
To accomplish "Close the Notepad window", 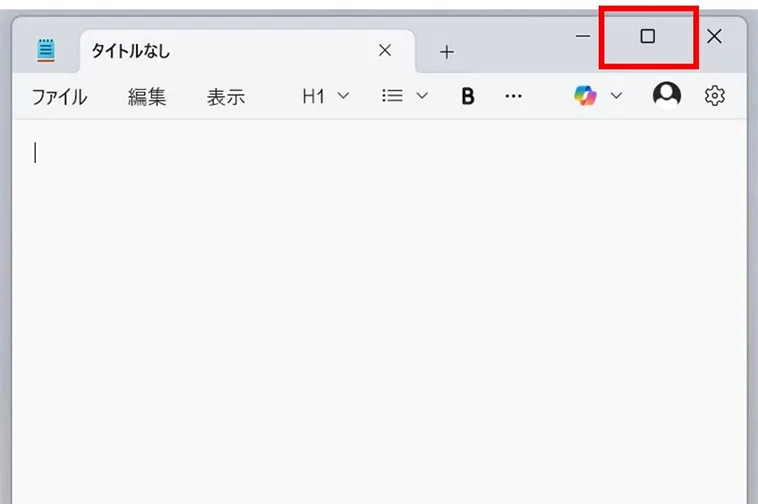I will [714, 36].
